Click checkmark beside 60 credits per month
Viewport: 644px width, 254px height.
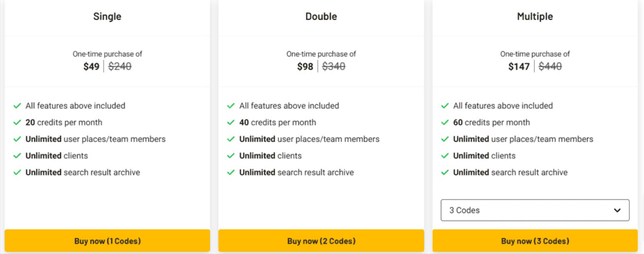[x=445, y=123]
